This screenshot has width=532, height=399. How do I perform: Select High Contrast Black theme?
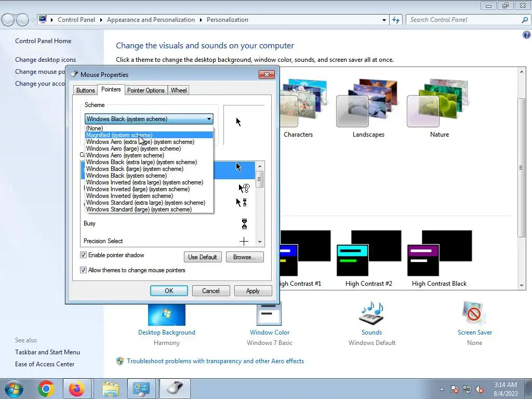(x=440, y=253)
